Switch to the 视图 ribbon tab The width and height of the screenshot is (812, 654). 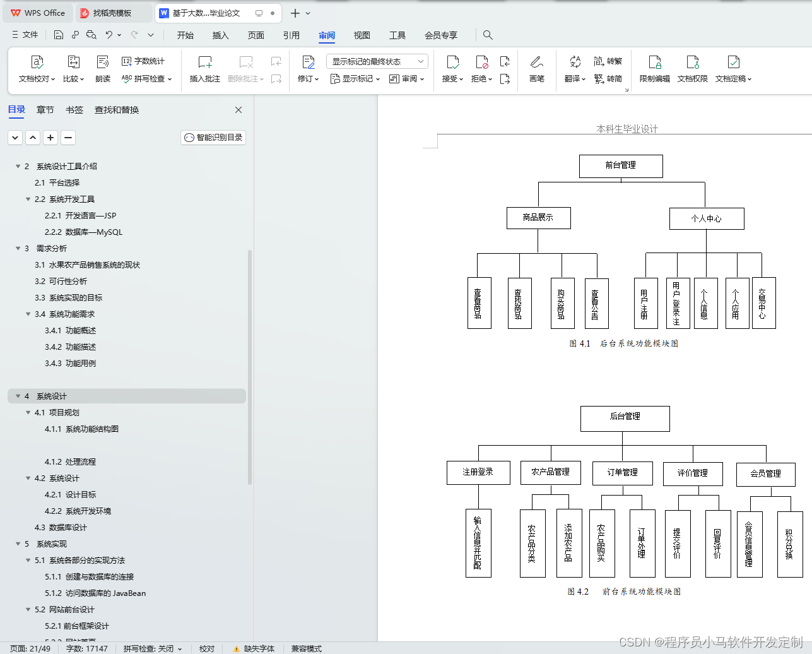coord(362,35)
